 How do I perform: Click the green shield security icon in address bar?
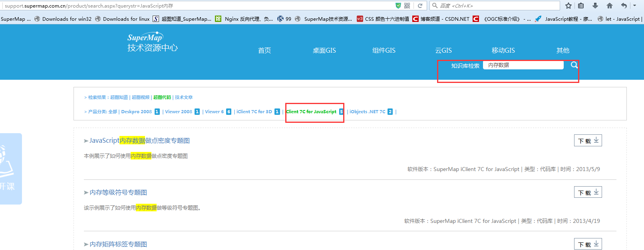[x=398, y=6]
